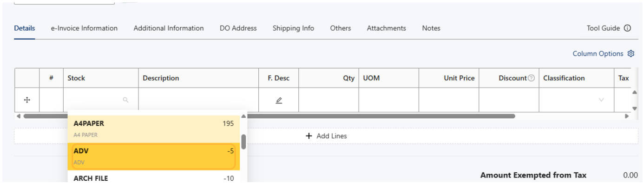Image resolution: width=644 pixels, height=184 pixels.
Task: Click the Qty input cell
Action: (x=329, y=100)
